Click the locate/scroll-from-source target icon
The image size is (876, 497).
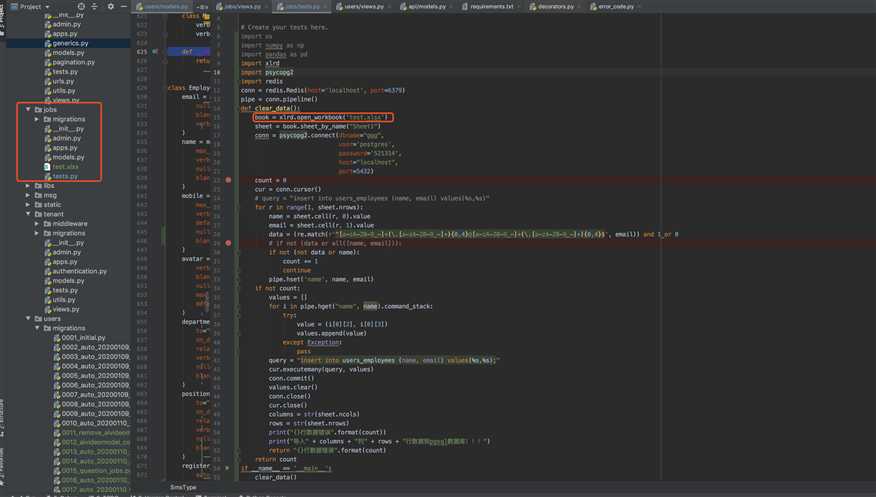(82, 7)
